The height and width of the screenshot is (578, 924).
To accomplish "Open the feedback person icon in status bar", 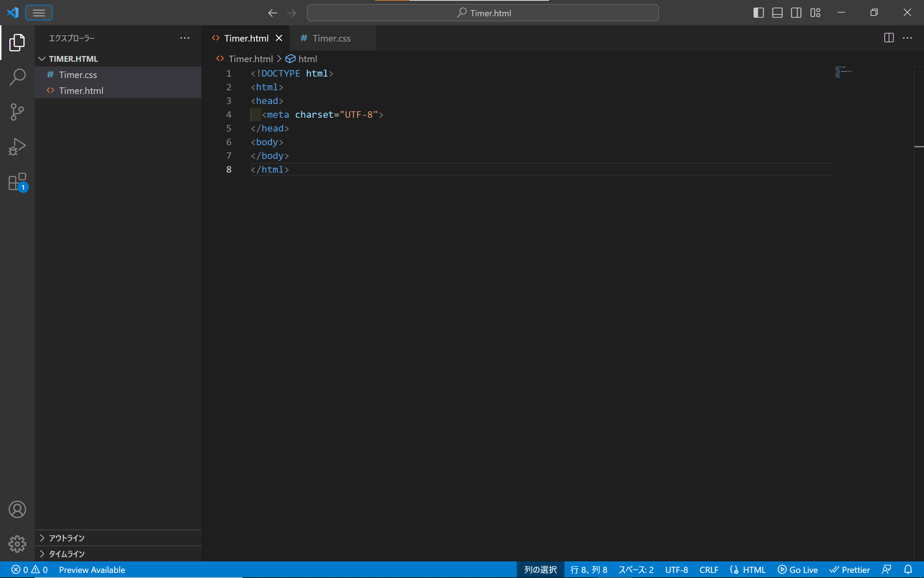I will [886, 570].
